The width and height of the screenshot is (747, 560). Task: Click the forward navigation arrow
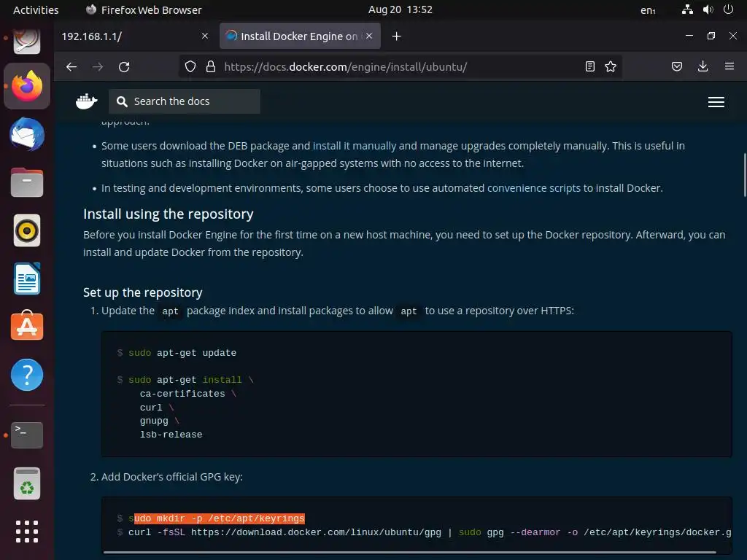click(x=98, y=66)
